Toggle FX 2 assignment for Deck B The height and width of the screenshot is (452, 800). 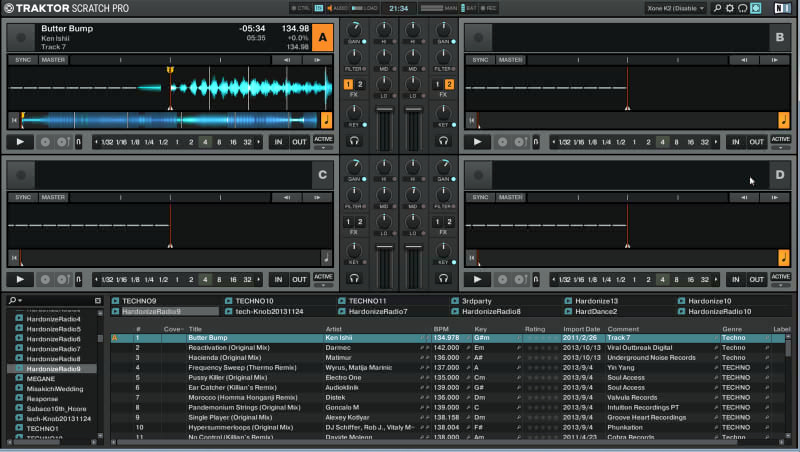pyautogui.click(x=449, y=84)
